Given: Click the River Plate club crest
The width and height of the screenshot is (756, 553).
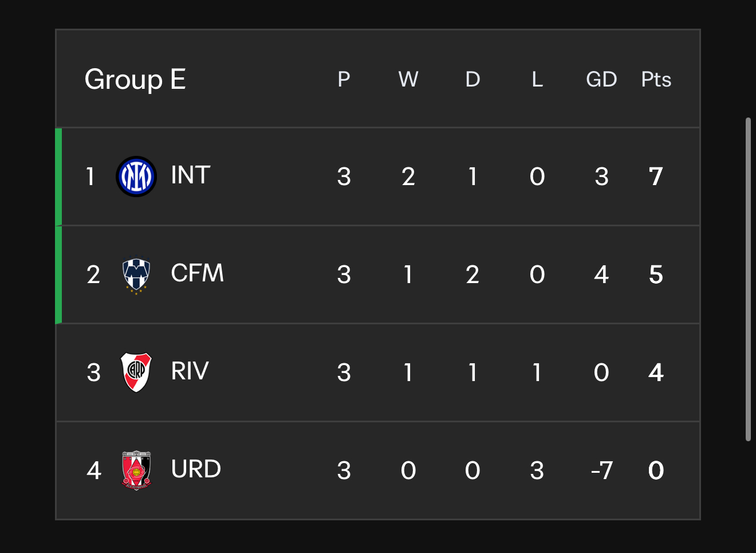Looking at the screenshot, I should tap(136, 372).
